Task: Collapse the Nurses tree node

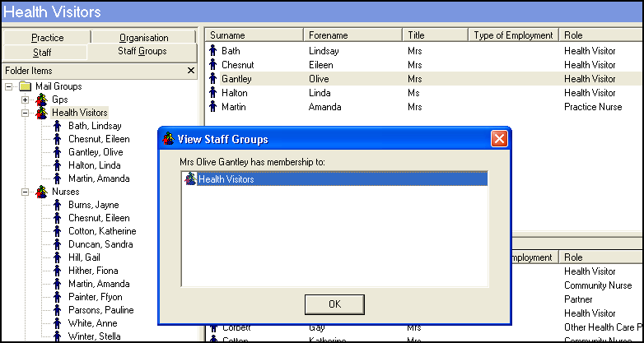Action: coord(25,192)
